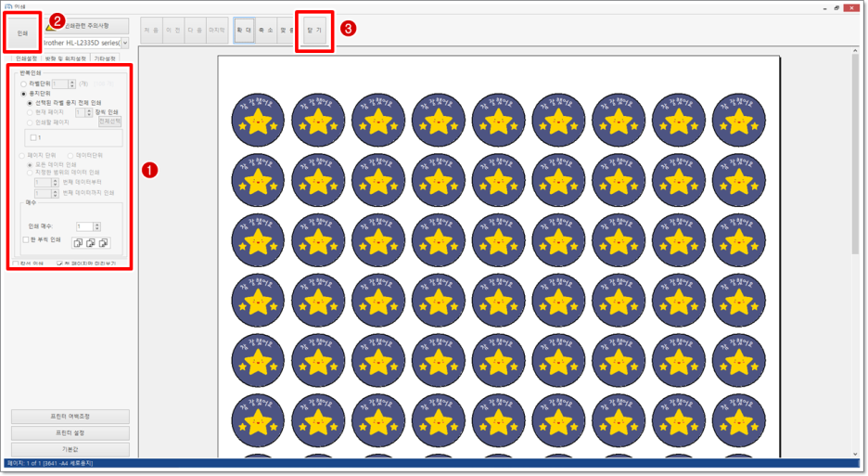This screenshot has height=476, width=868.
Task: Click the 인쇄 매수 copies field
Action: [x=85, y=226]
